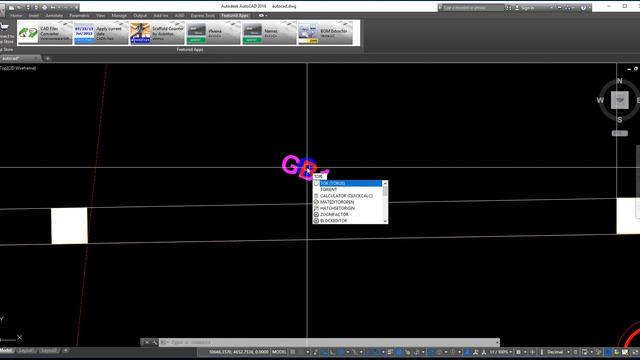Close the command line with X button
The width and height of the screenshot is (640, 360).
coord(147,342)
